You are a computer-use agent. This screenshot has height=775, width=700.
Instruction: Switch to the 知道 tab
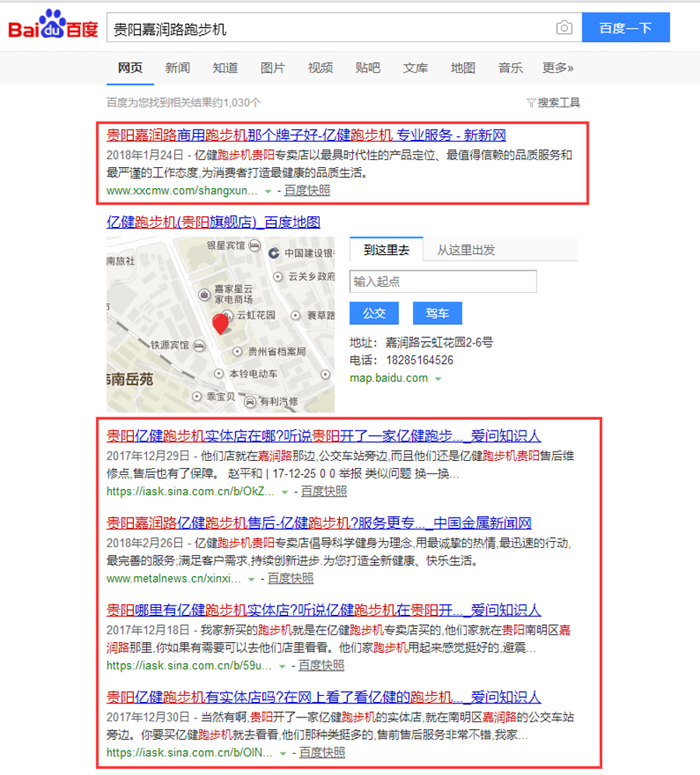(225, 68)
